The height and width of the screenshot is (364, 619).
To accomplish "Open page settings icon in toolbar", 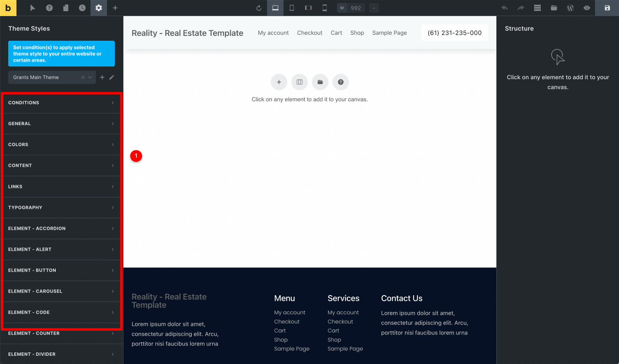I will click(66, 8).
